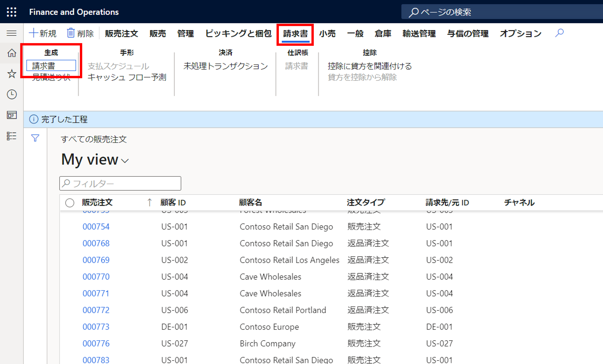
Task: Open sales order 000776
Action: (96, 343)
